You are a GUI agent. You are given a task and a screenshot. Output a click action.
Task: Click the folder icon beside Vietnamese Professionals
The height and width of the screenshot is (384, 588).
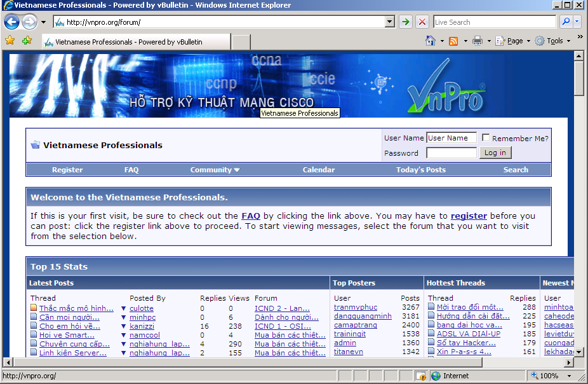36,145
